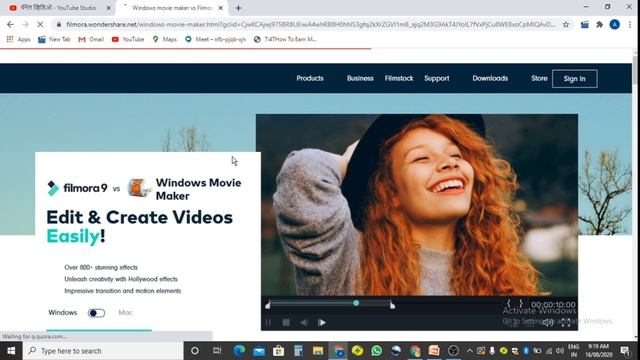Click the teal playhead on the video progress bar

click(x=356, y=303)
